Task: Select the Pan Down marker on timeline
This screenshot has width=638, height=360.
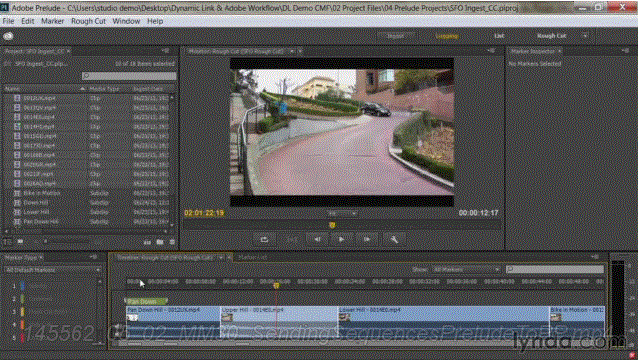Action: click(x=146, y=301)
